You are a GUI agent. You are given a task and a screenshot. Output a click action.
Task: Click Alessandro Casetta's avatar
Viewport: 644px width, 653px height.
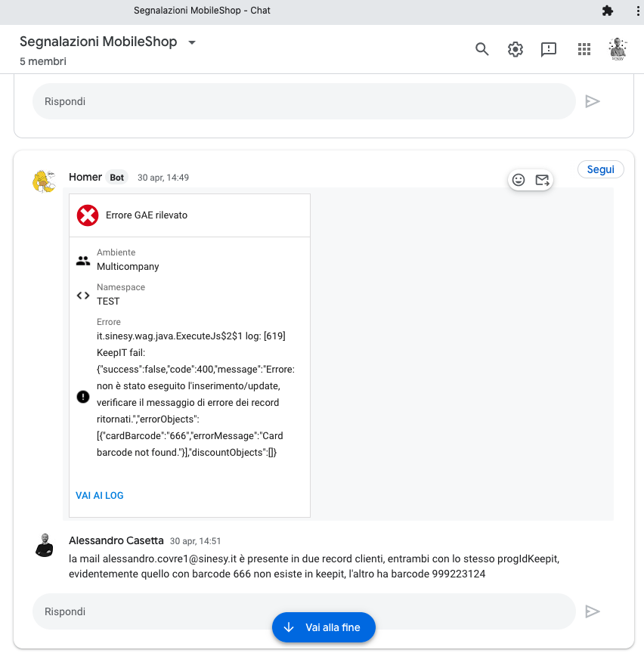pos(44,545)
